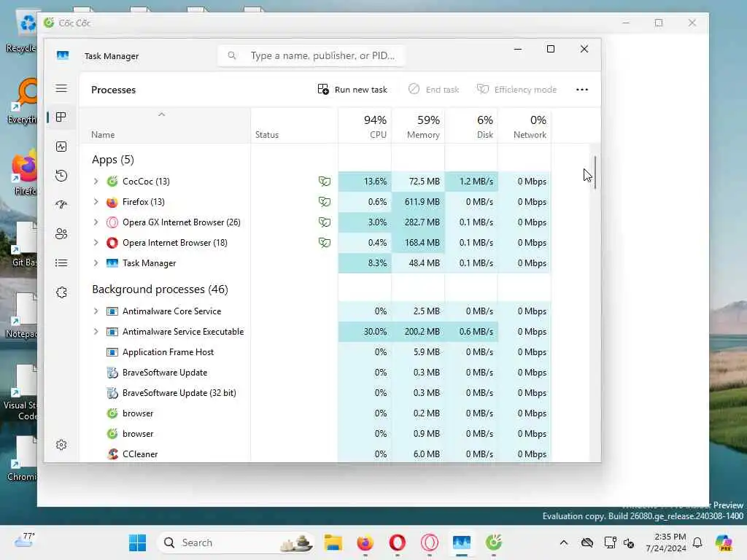747x560 pixels.
Task: Select Processes page icon in sidebar
Action: 61,117
